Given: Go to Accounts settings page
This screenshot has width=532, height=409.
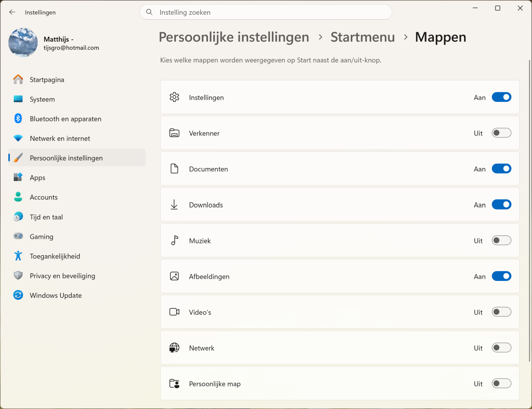Looking at the screenshot, I should pos(43,197).
